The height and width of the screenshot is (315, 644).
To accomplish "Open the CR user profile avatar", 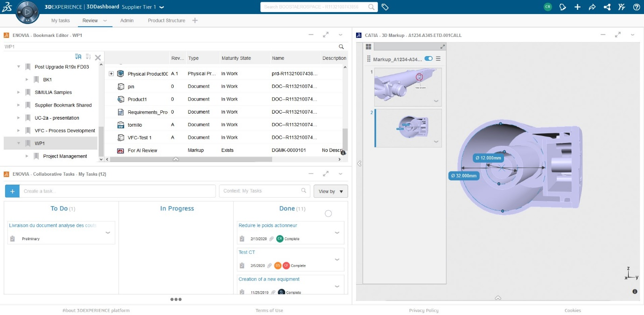I will [x=548, y=7].
